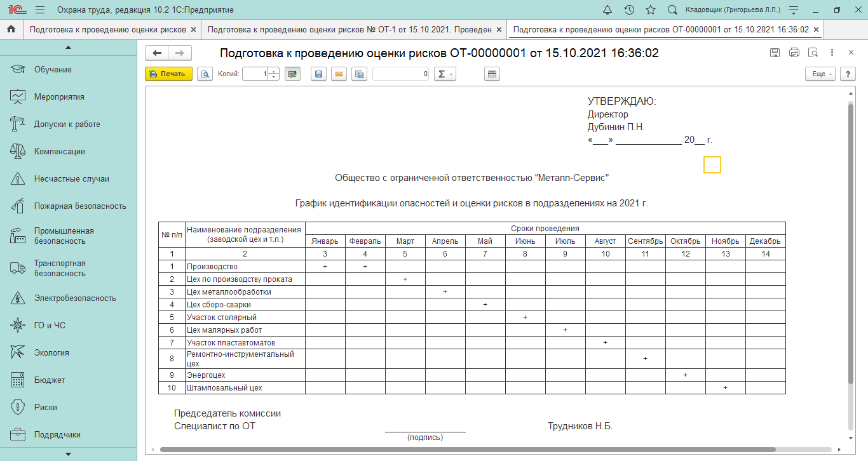The width and height of the screenshot is (868, 461).
Task: Click Транспортная безопасность truck icon
Action: point(18,269)
